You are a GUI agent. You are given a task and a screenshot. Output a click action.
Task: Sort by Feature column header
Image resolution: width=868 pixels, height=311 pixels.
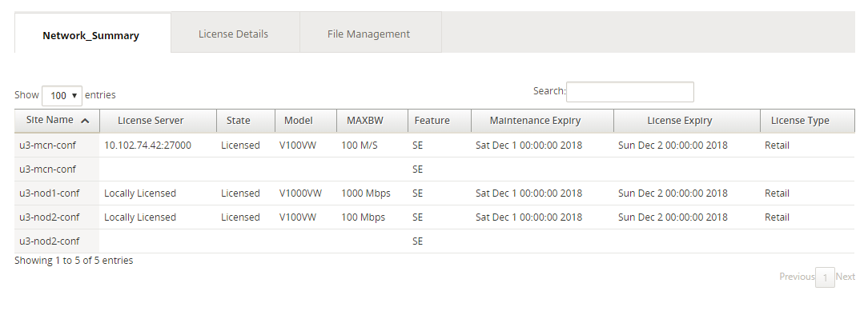(440, 121)
